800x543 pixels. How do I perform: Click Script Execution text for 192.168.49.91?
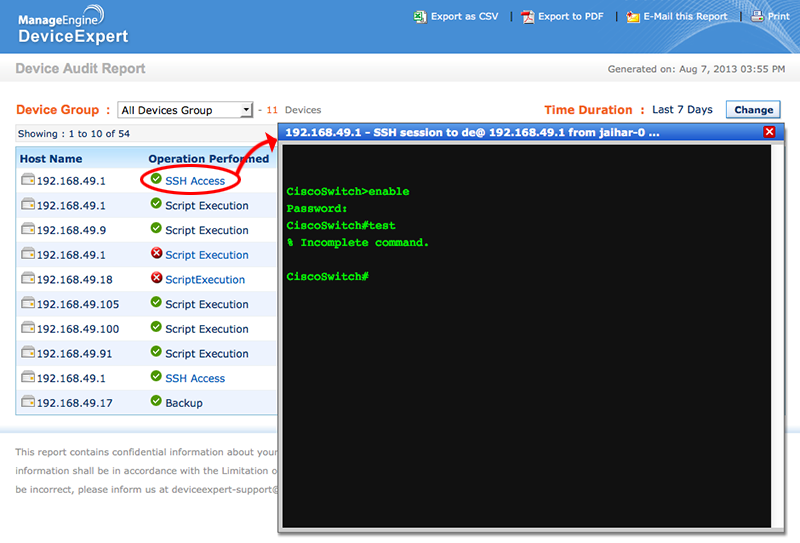207,354
